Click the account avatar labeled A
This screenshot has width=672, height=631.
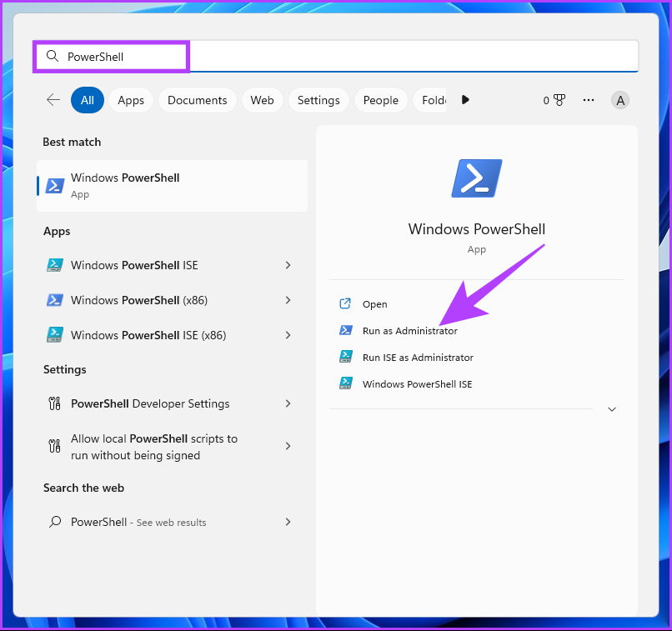(x=619, y=101)
